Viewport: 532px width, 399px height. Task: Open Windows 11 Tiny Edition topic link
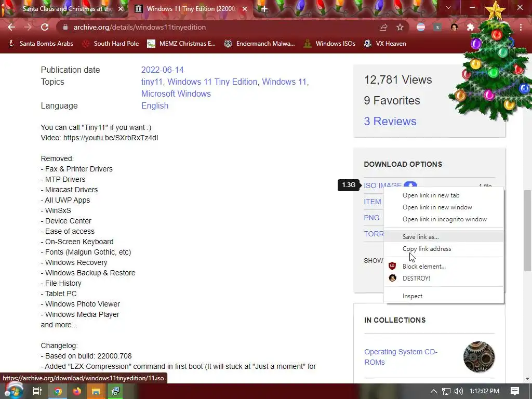click(x=212, y=82)
